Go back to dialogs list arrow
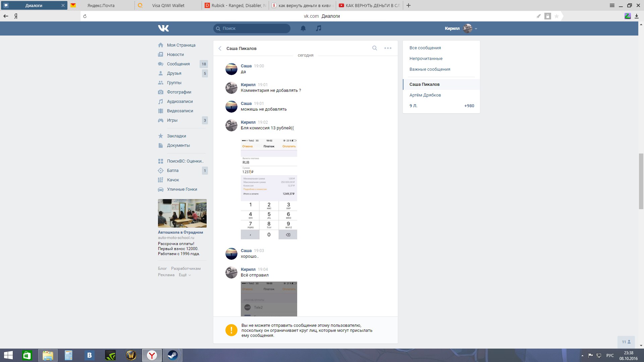This screenshot has height=362, width=644. tap(220, 48)
